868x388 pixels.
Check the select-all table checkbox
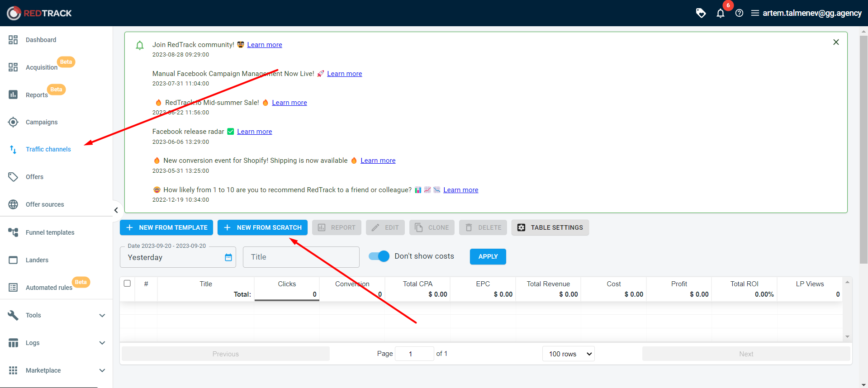[x=127, y=284]
